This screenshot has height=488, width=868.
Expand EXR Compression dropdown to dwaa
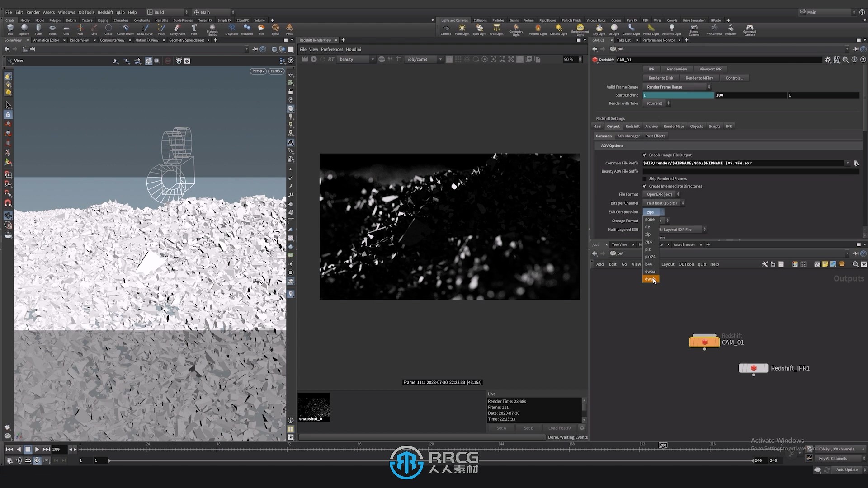[650, 271]
